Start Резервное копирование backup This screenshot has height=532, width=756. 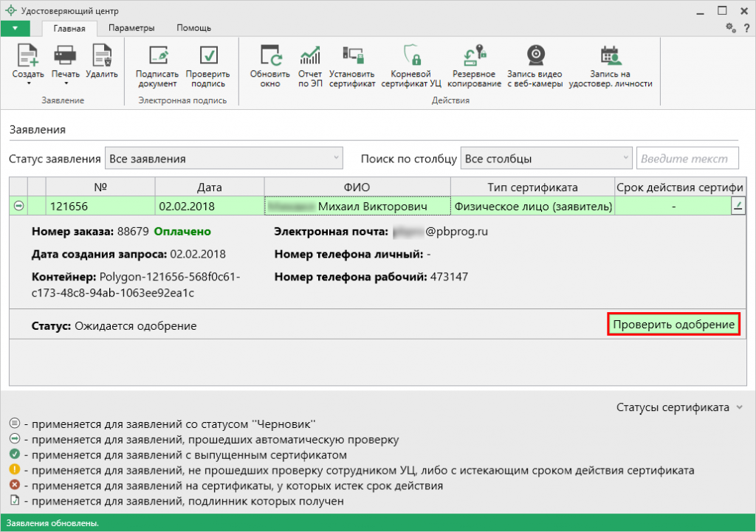point(472,57)
